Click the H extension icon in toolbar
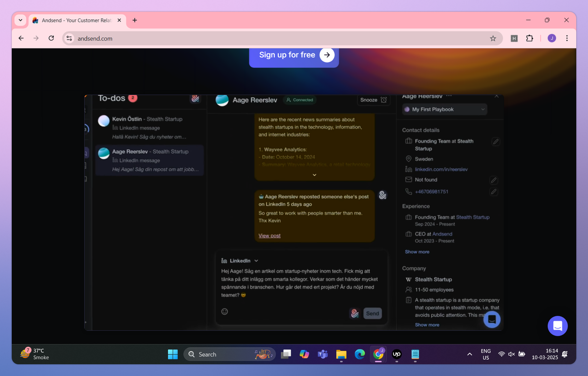Image resolution: width=588 pixels, height=376 pixels. tap(514, 38)
